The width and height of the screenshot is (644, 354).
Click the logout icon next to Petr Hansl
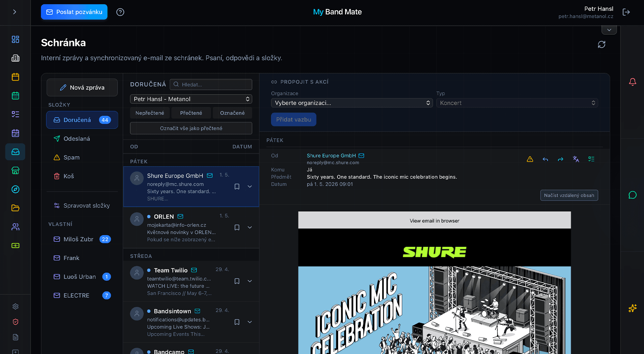tap(626, 12)
